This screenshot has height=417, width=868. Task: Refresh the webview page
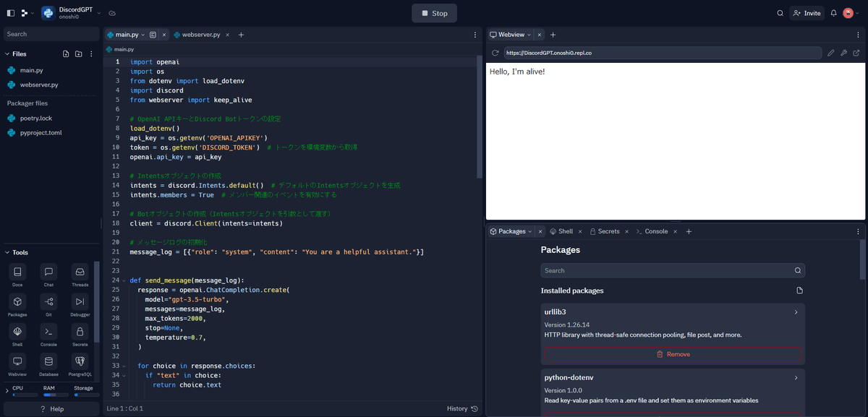(495, 52)
